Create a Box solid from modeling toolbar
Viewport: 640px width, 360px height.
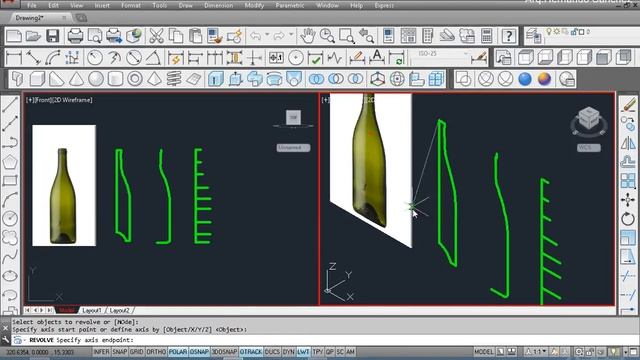point(37,79)
